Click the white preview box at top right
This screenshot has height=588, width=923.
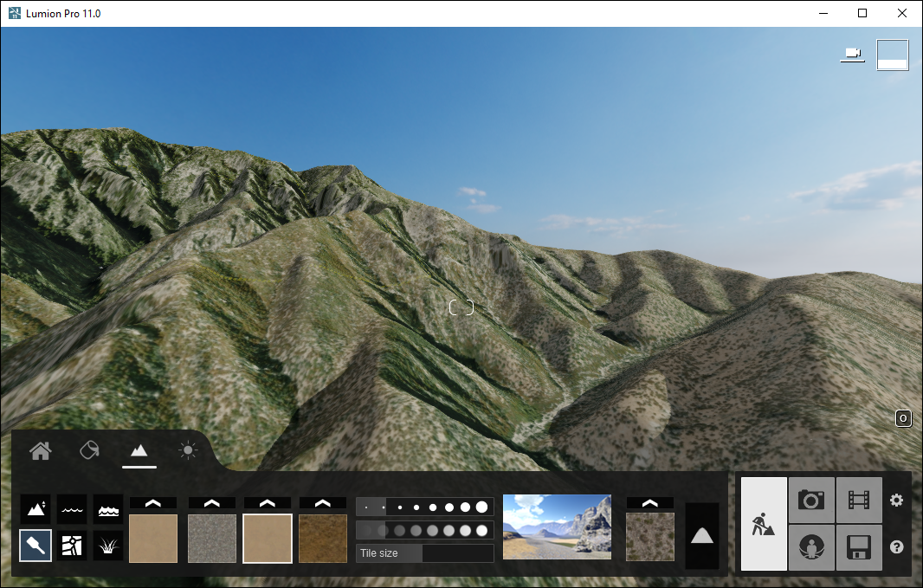tap(893, 55)
